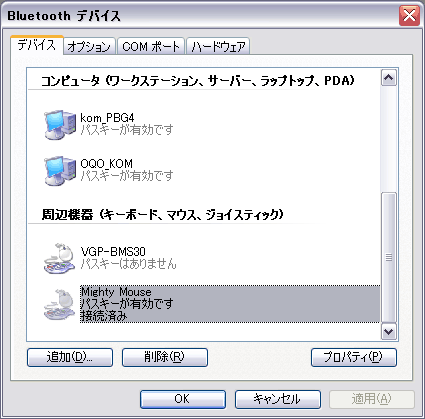Confirm with the OK button
425x419 pixels.
click(183, 399)
